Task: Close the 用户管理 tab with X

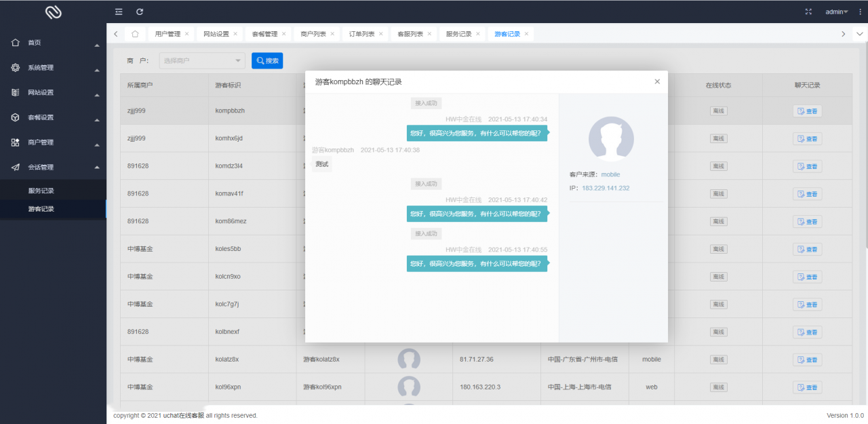Action: tap(187, 34)
